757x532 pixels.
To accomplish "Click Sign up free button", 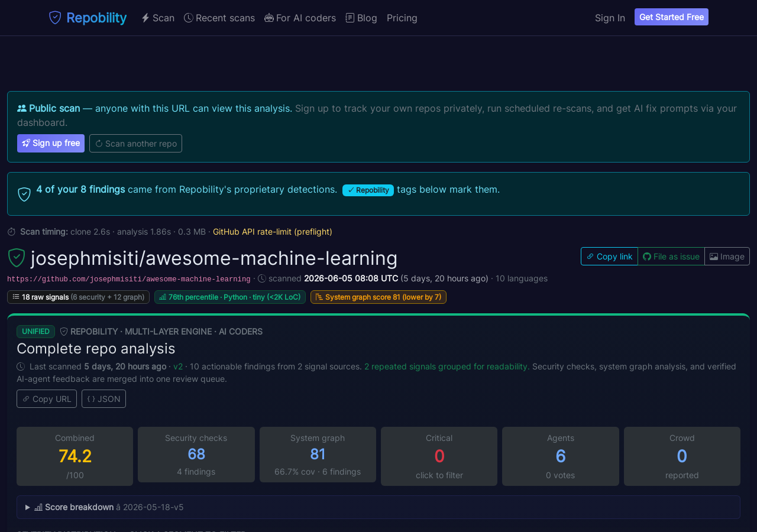I will click(x=51, y=143).
